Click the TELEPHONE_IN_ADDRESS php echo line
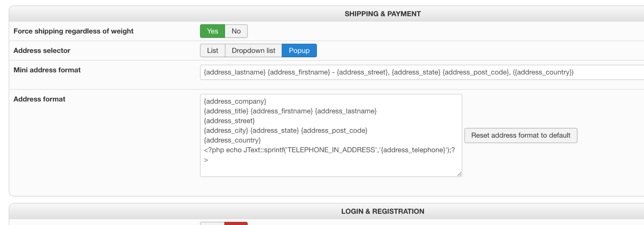 tap(329, 150)
